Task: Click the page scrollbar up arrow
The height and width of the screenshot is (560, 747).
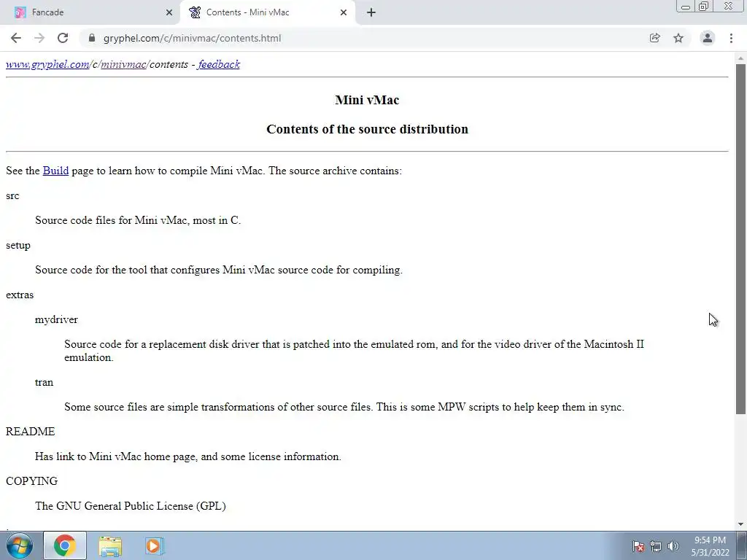Action: tap(740, 58)
